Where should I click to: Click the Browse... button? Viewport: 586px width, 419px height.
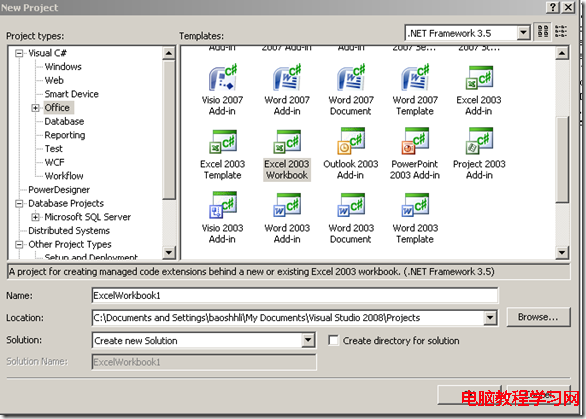(x=539, y=317)
